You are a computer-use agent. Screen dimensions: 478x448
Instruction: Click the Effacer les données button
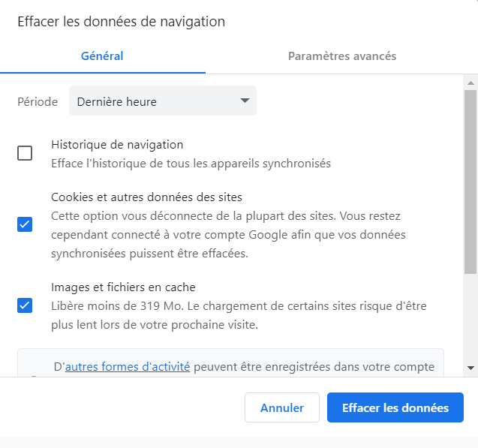[x=395, y=407]
